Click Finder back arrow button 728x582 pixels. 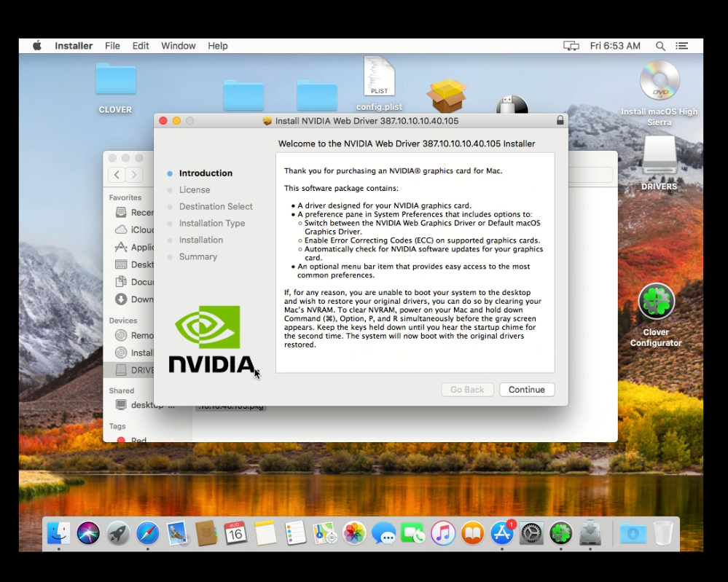tap(117, 175)
